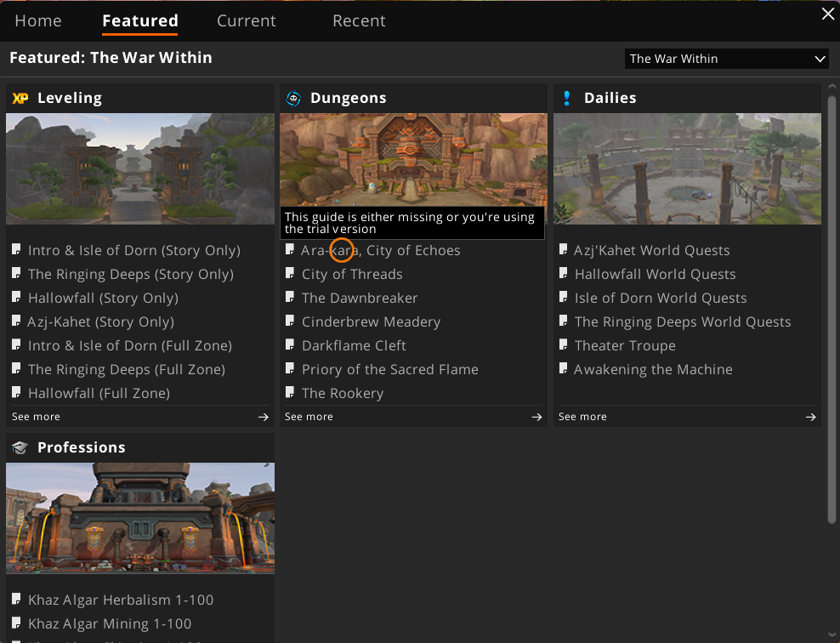Click the guide icon beside Hallowfall World Quests

tap(563, 274)
